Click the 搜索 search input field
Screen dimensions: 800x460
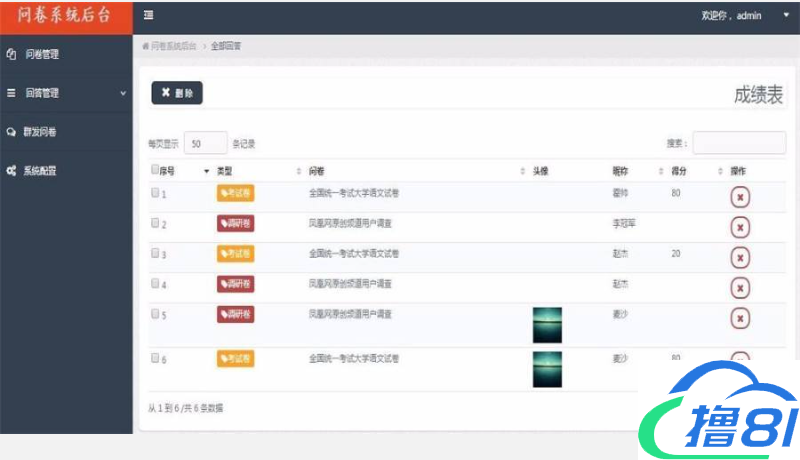(x=738, y=143)
